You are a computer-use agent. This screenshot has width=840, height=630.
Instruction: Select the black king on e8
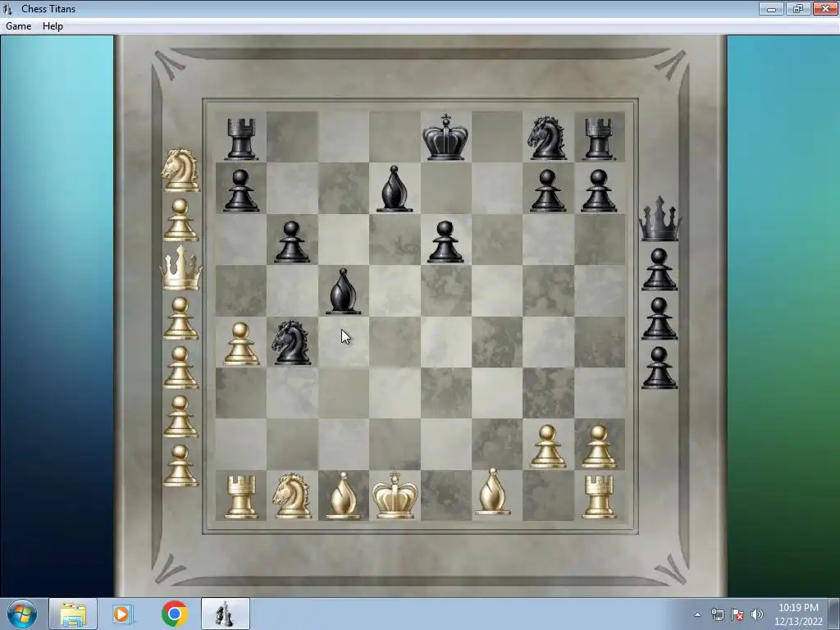pos(445,137)
